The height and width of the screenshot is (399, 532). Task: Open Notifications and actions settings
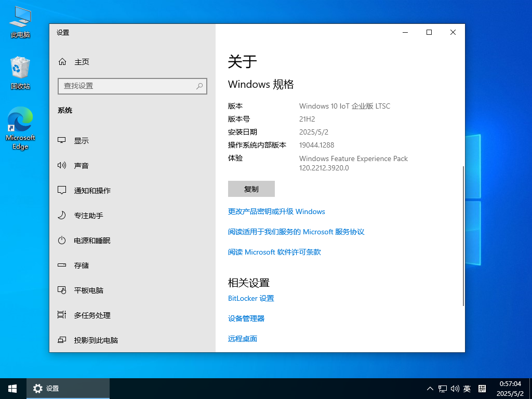(x=92, y=191)
